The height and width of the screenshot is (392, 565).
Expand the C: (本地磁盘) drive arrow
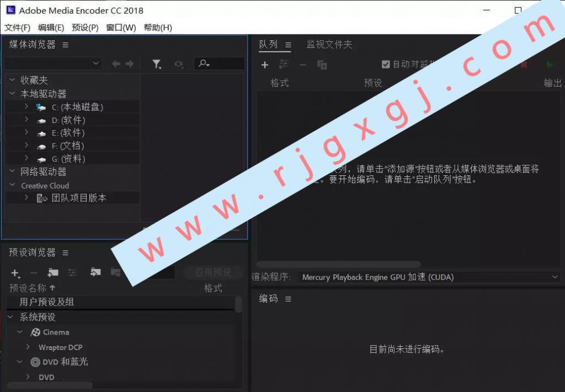tap(26, 106)
